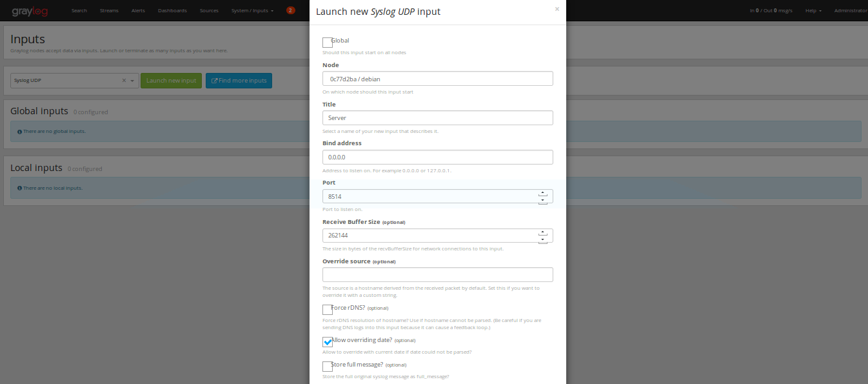Uncheck Allow overriding date

tap(327, 342)
